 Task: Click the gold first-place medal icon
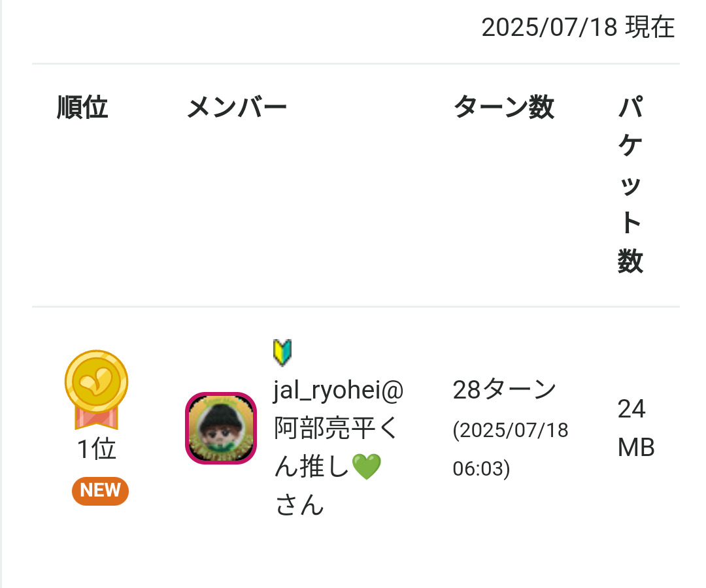96,382
